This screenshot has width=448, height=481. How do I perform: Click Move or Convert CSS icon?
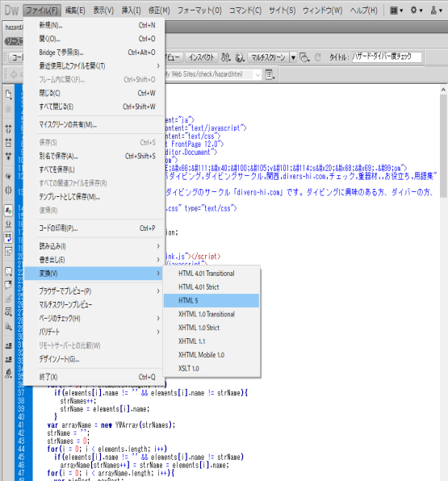coord(9,326)
